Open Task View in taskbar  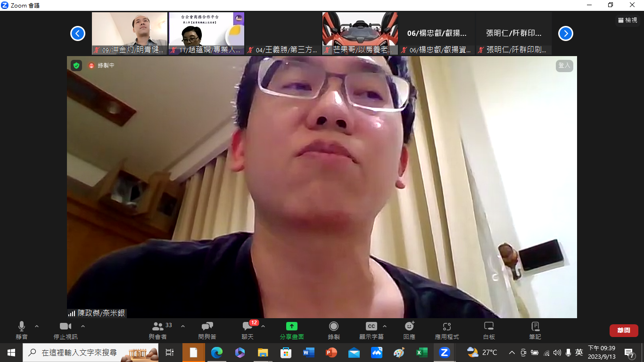pyautogui.click(x=170, y=352)
